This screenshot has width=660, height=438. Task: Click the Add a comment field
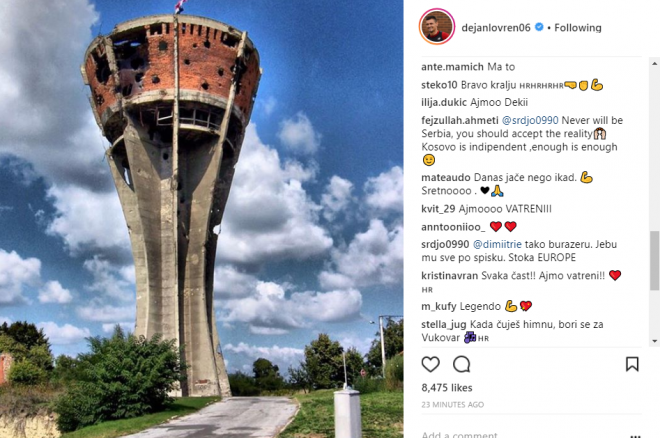pos(522,434)
